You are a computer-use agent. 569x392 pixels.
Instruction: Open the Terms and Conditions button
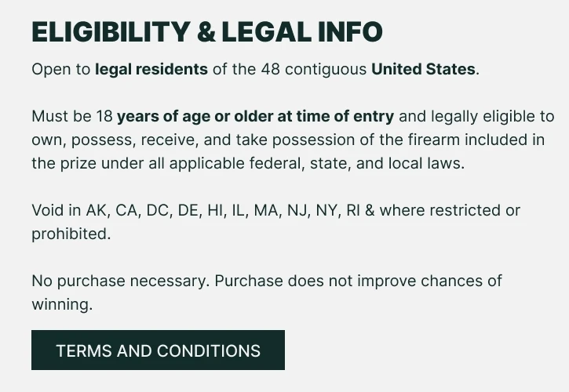pos(158,350)
